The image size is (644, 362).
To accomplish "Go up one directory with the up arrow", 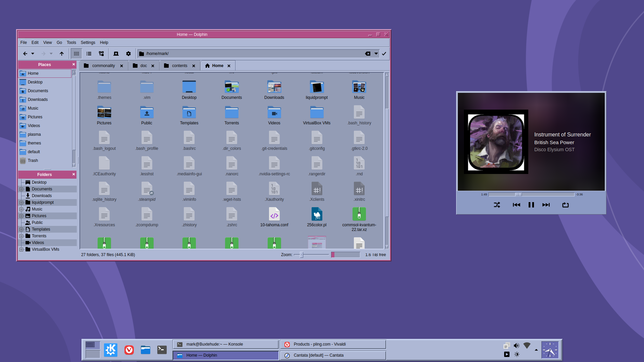I will [x=62, y=54].
